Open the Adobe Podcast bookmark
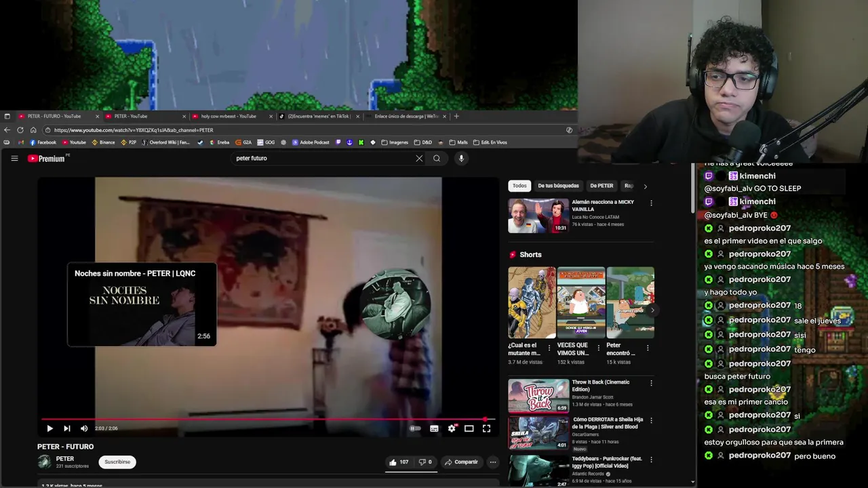The width and height of the screenshot is (868, 488). [x=310, y=142]
